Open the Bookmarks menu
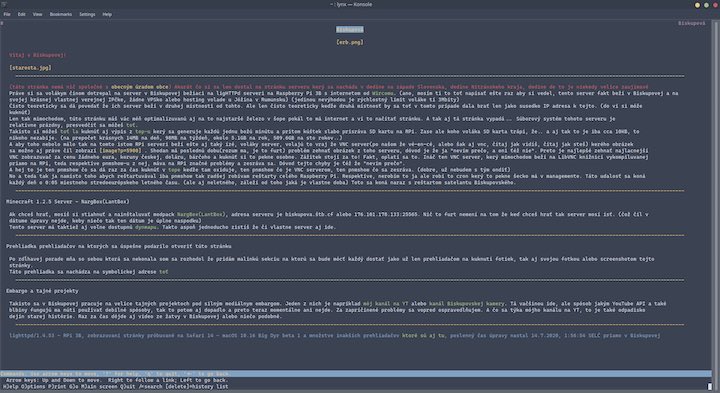Image resolution: width=720 pixels, height=393 pixels. click(x=61, y=14)
